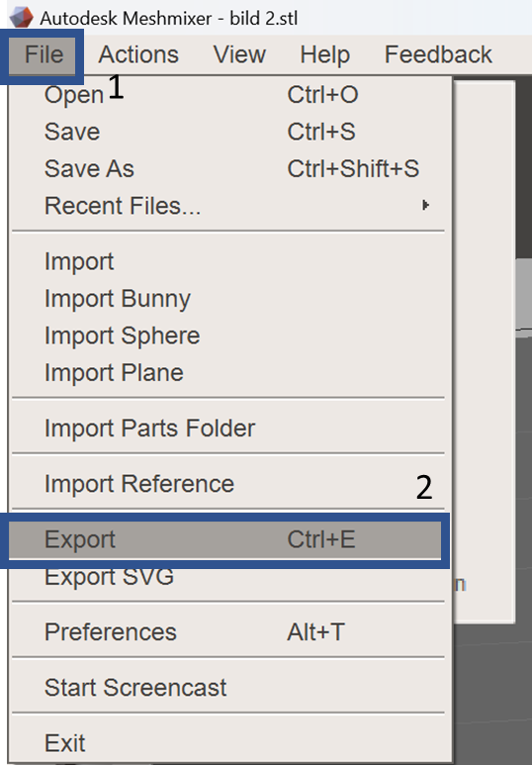
Task: Open the Help menu
Action: tap(324, 54)
